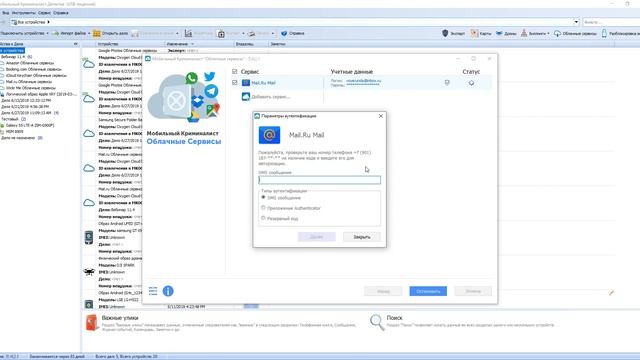Select Galaxy S5 LTE-A tree item
The width and height of the screenshot is (640, 360).
click(x=30, y=125)
